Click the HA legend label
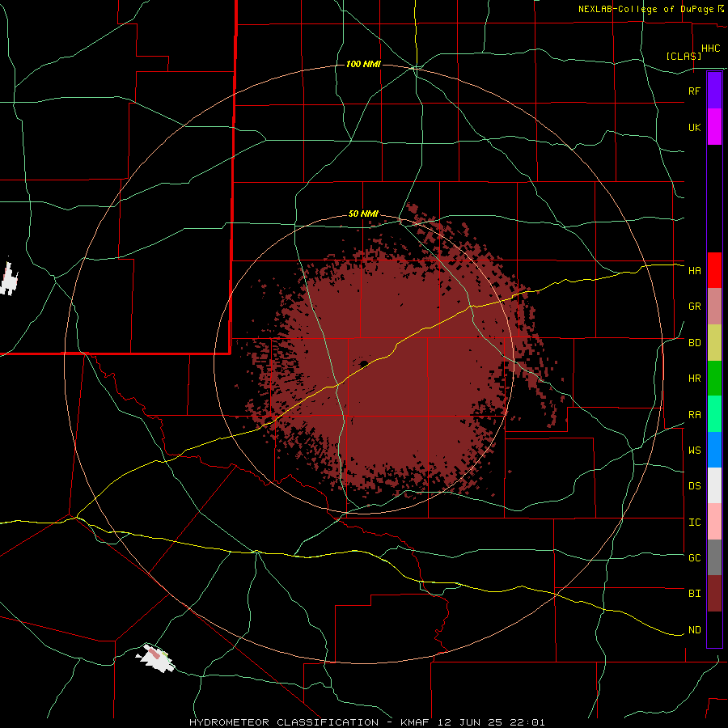The image size is (728, 728). click(694, 270)
